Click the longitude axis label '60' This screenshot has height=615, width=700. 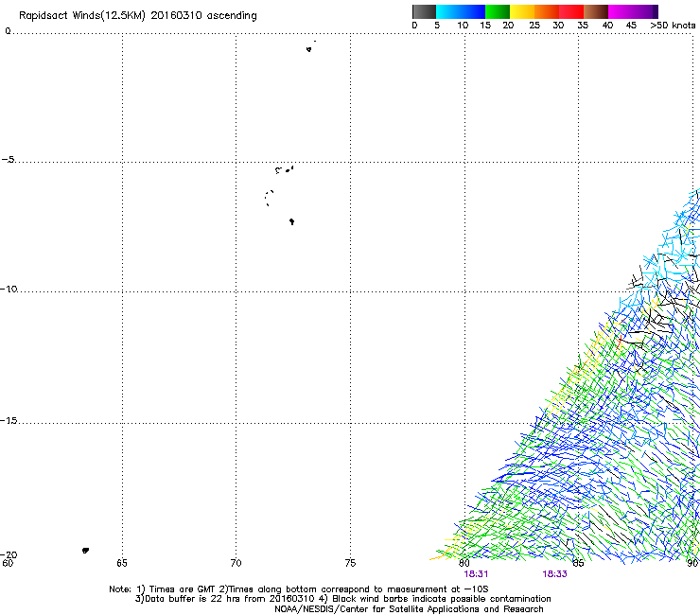tap(8, 563)
